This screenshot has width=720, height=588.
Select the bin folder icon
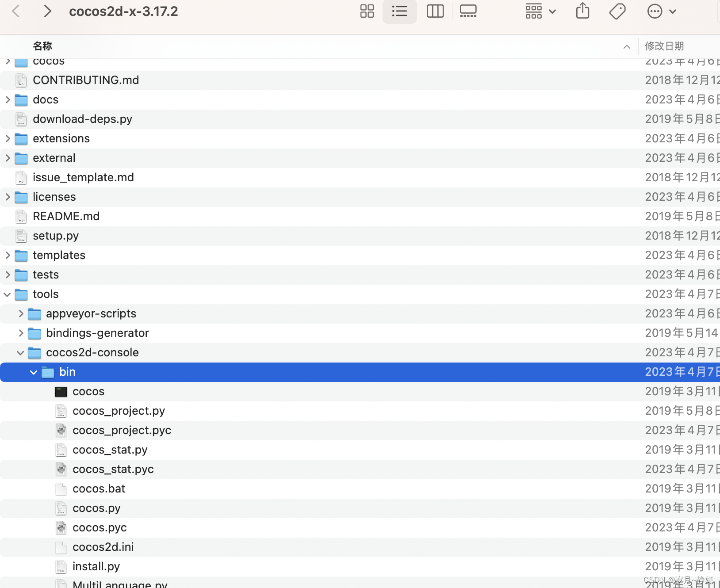[x=48, y=372]
